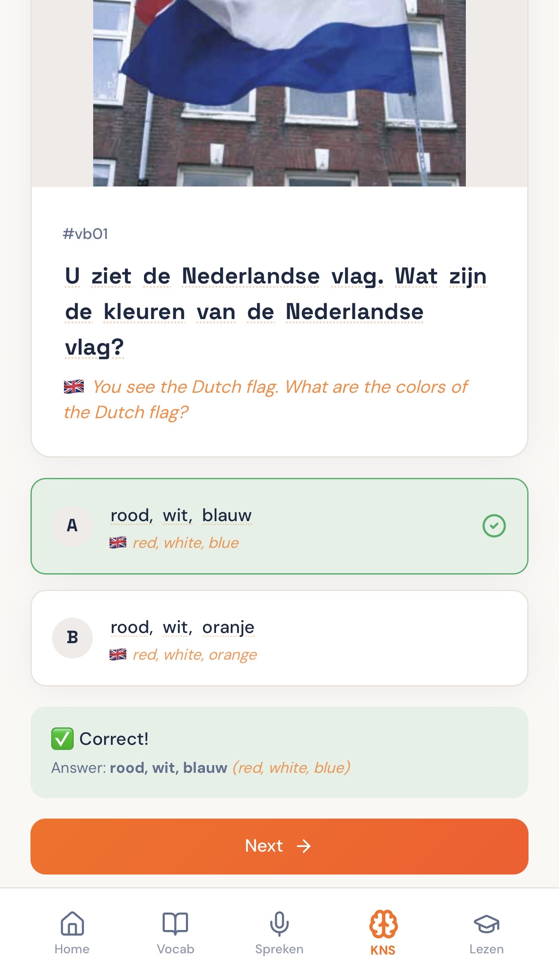Choose option "rood, wit, oranje"
Viewport: 559px width, 980px height.
coord(279,638)
